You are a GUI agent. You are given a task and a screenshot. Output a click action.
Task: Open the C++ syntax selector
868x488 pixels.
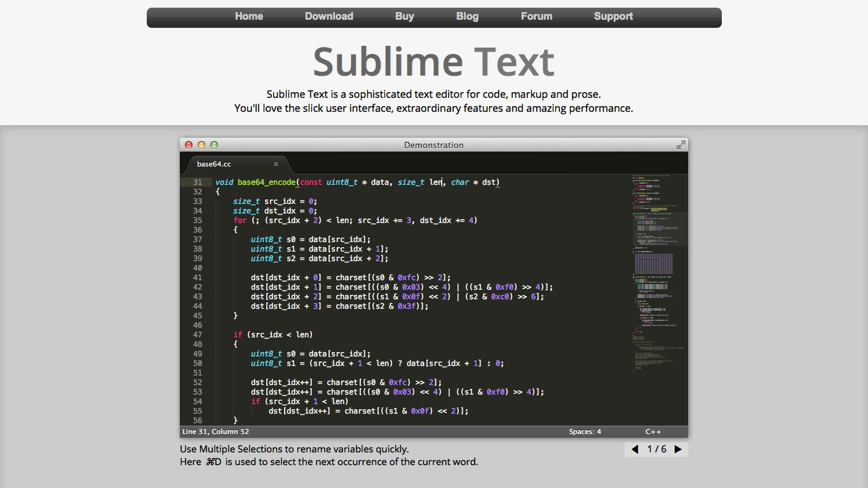tap(653, 431)
